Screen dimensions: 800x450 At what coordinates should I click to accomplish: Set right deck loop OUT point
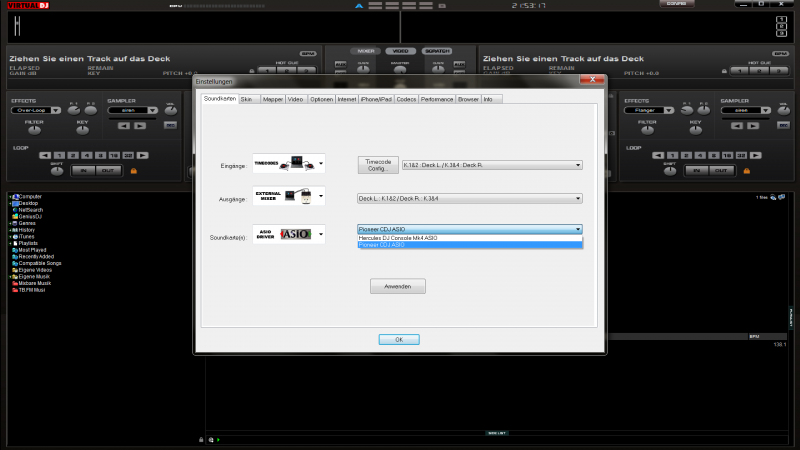pyautogui.click(x=721, y=170)
